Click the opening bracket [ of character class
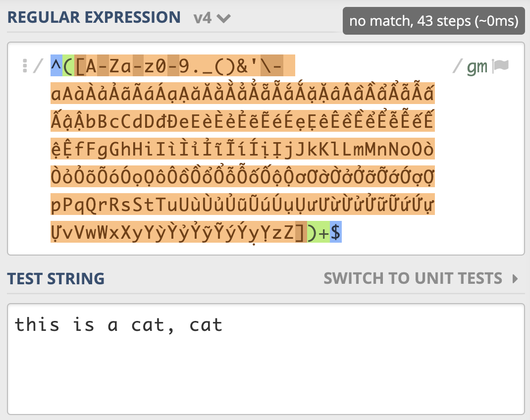The height and width of the screenshot is (420, 530). point(80,65)
